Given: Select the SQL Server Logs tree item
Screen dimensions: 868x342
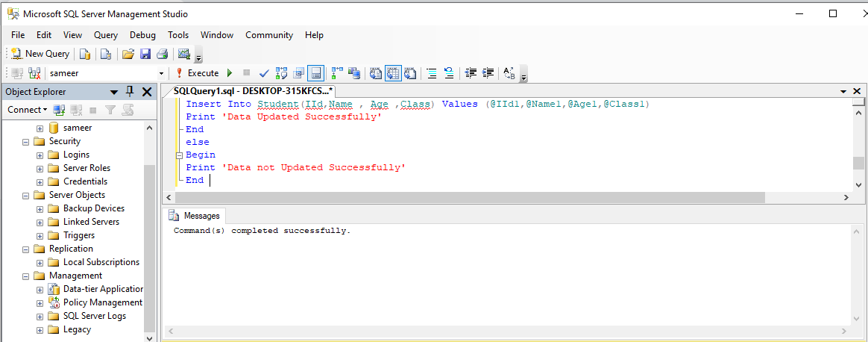Looking at the screenshot, I should 94,316.
